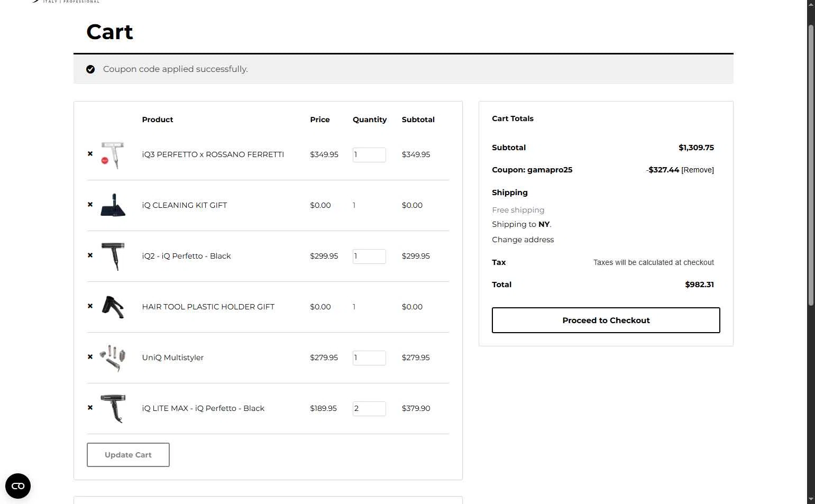815x504 pixels.
Task: Remove iQ3 PERFETTO x ROSSANO FERRETTI from cart
Action: (x=90, y=154)
